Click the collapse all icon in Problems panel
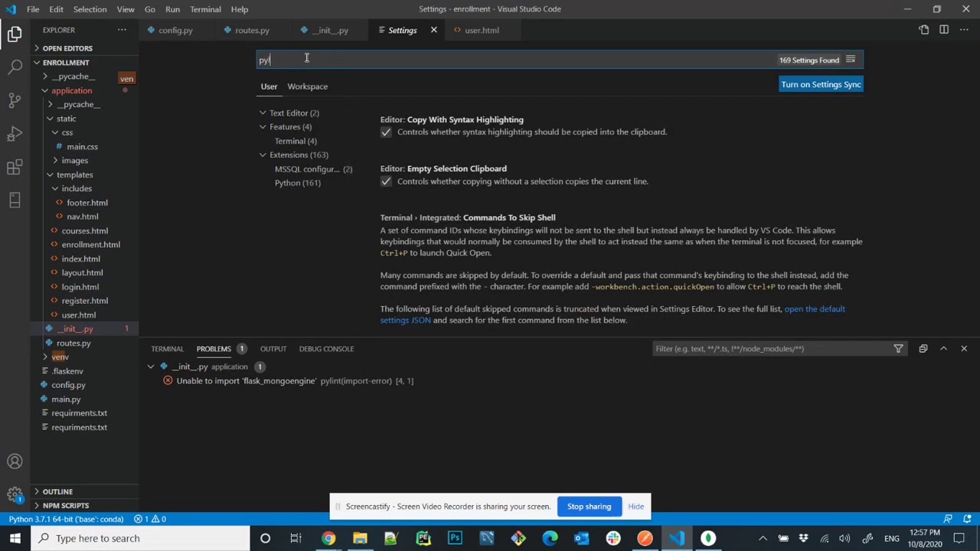Screen dimensions: 980x551 [923, 349]
